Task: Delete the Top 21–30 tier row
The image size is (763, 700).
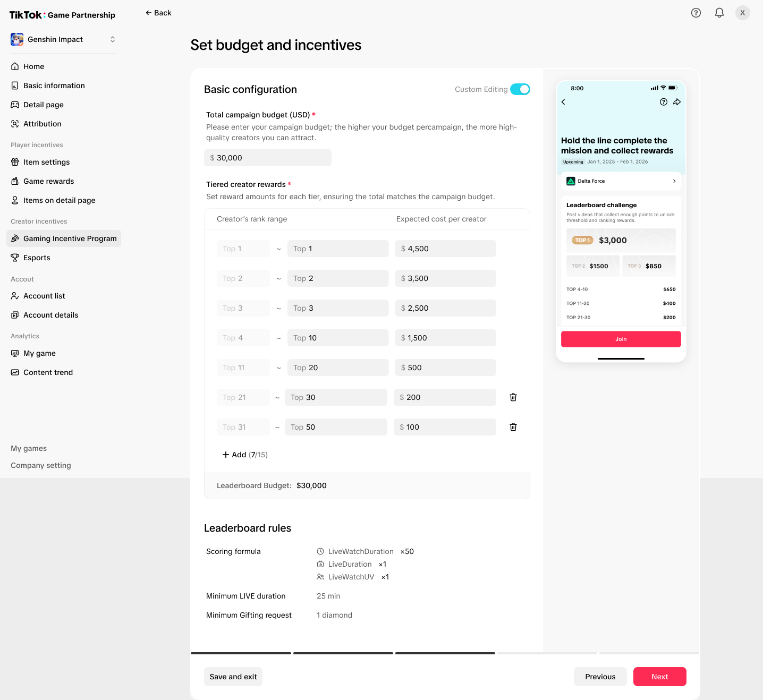Action: point(513,397)
